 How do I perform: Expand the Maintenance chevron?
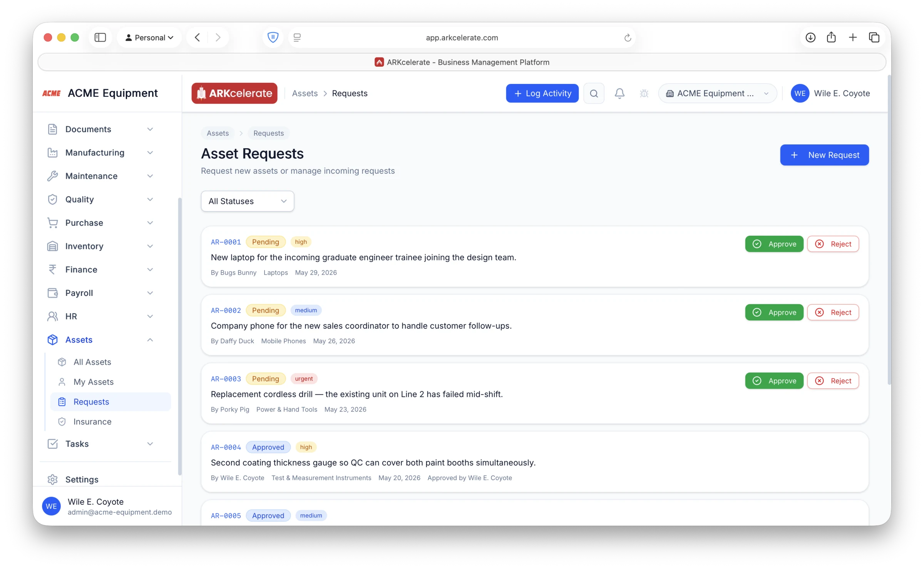coord(150,176)
